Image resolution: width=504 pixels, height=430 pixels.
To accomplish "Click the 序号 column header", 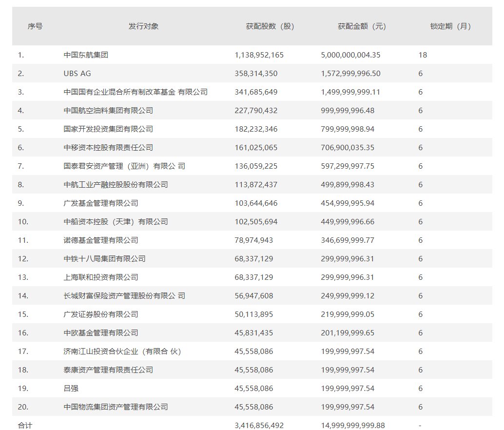I will click(x=35, y=26).
